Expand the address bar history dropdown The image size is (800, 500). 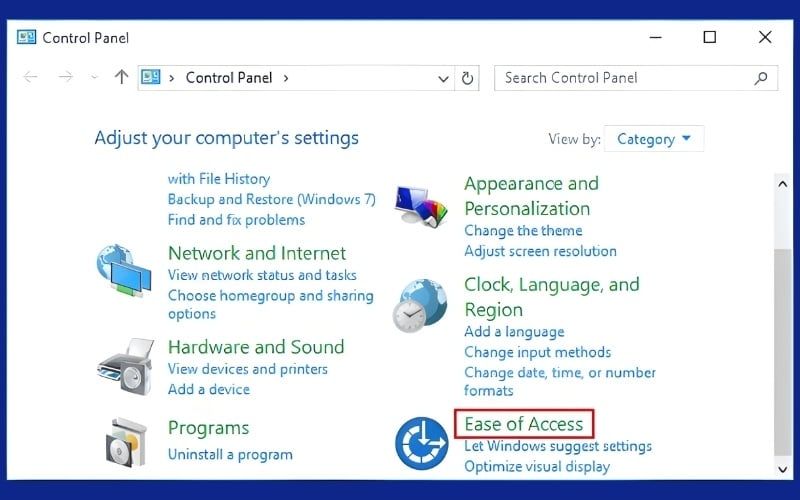pyautogui.click(x=443, y=78)
